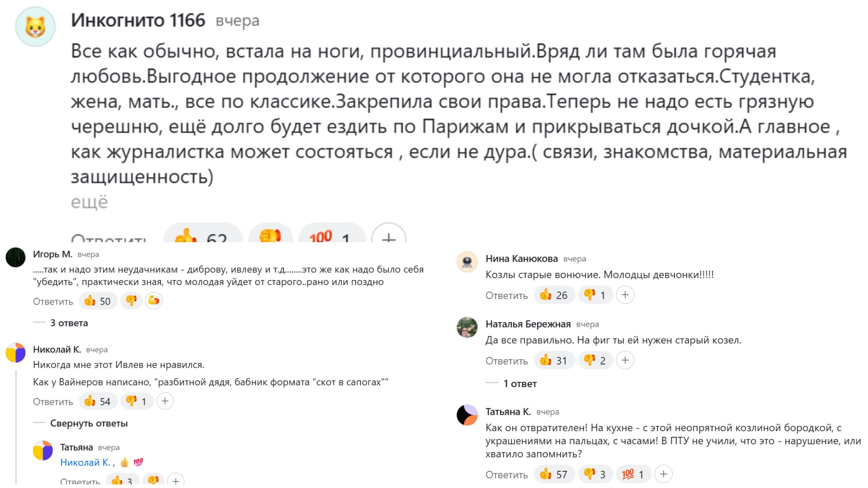Viewport: 868px width, 488px height.
Task: Open the reaction picker on Николай К.'s comment
Action: point(165,401)
